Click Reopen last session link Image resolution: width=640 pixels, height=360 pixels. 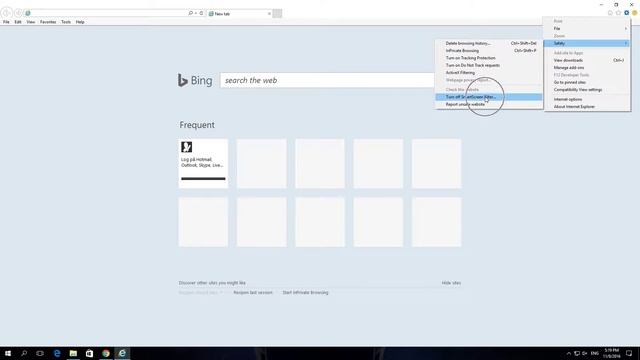[253, 293]
